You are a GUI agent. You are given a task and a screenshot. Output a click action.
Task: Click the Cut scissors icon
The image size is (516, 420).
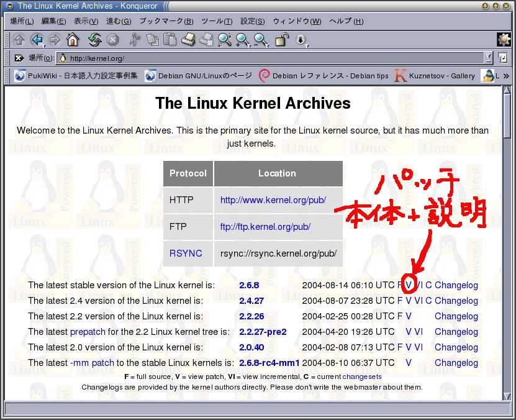[135, 40]
